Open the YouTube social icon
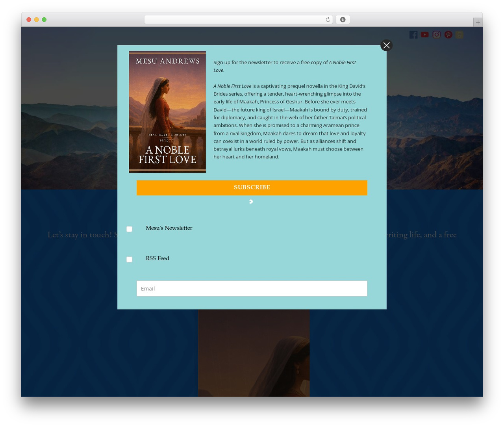504x427 pixels. point(424,35)
